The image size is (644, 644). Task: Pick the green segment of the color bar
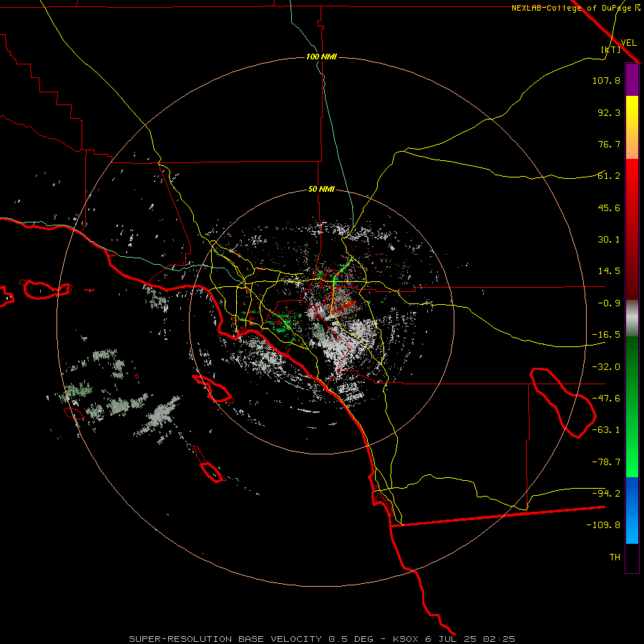click(632, 407)
